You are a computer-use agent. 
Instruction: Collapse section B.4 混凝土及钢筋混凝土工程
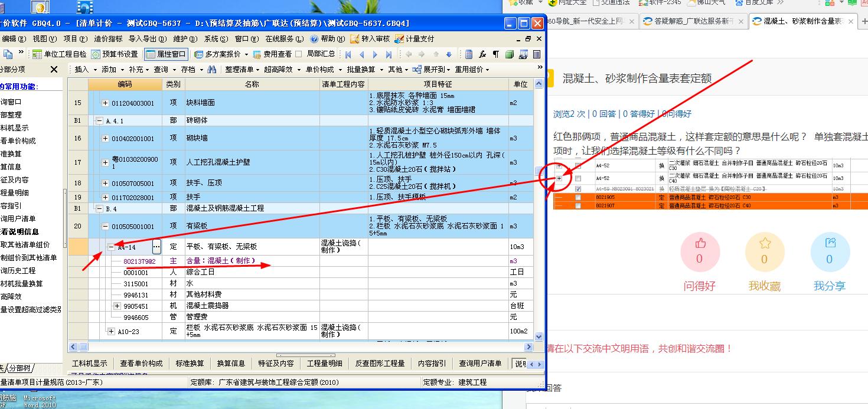[99, 208]
